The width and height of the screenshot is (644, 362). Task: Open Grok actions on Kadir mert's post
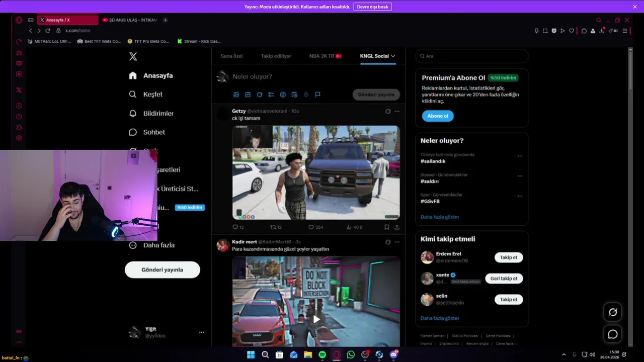click(387, 242)
